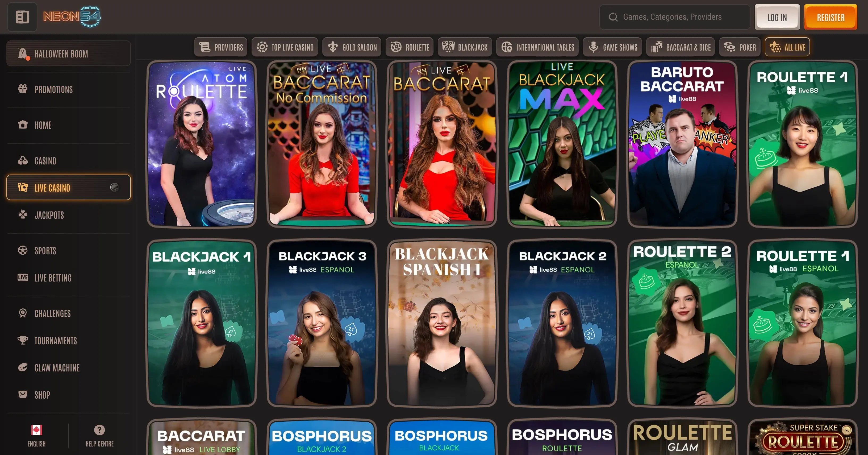Toggle the Live Casino round indicator
This screenshot has width=868, height=455.
click(114, 187)
